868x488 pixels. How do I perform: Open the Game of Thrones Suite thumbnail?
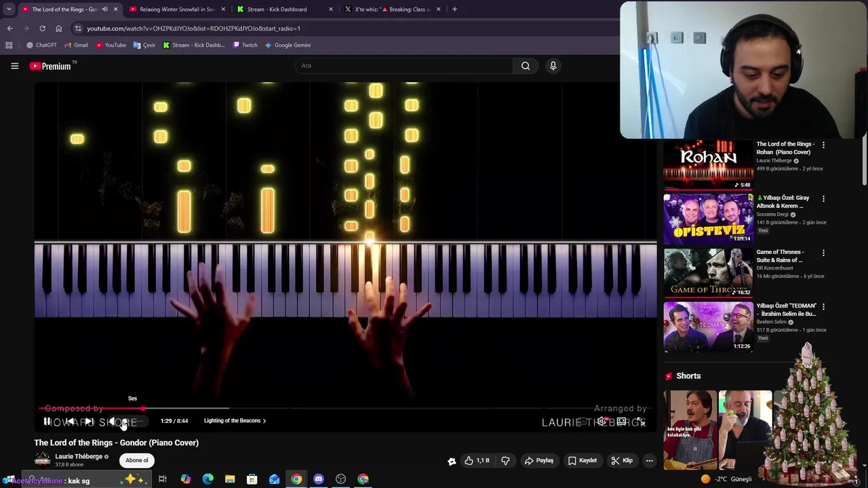click(x=708, y=272)
